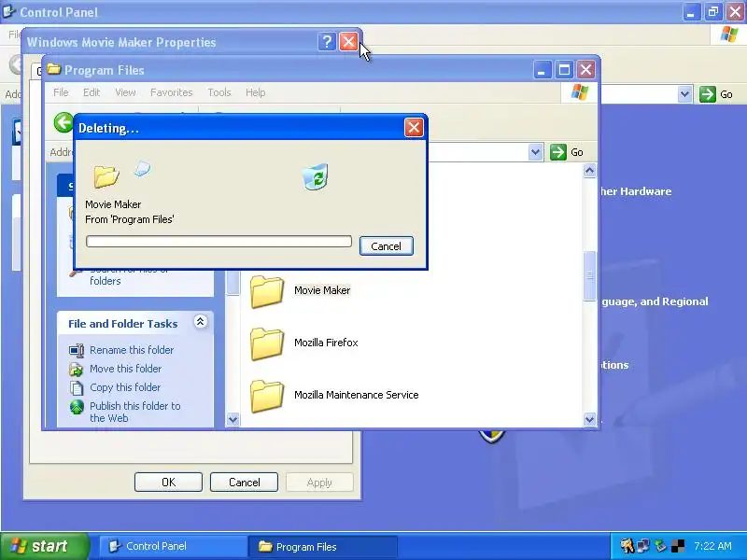Click task pane scrollbar down arrow
The image size is (747, 560).
[233, 419]
